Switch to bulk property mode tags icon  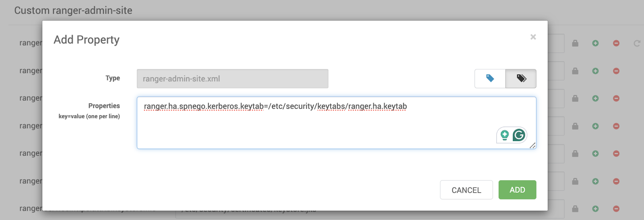[x=521, y=79]
